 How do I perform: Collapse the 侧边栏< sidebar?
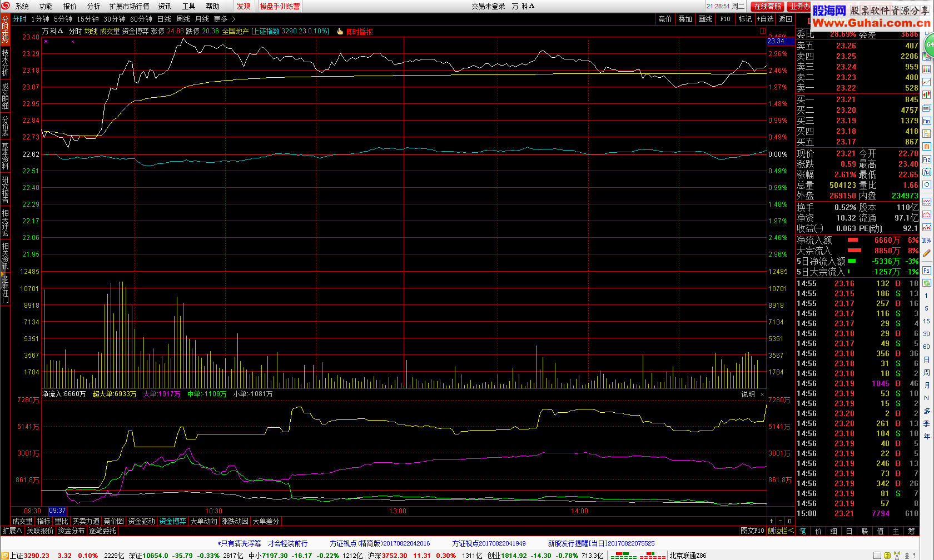[781, 531]
